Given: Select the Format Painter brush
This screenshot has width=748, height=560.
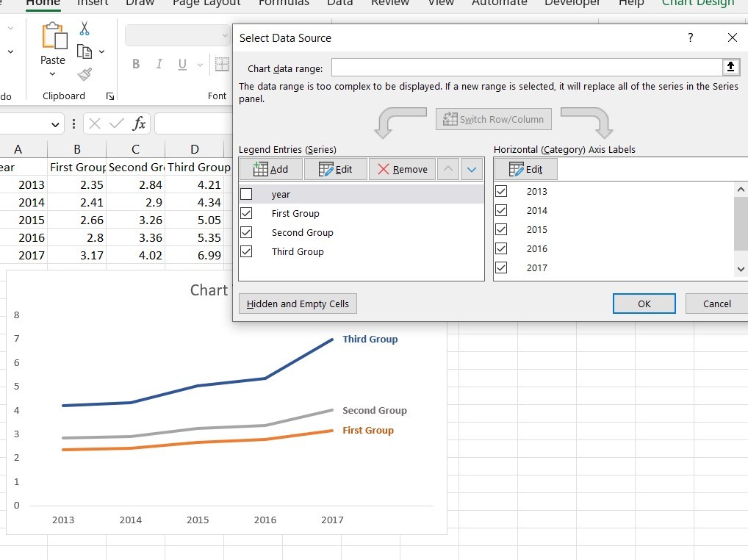Looking at the screenshot, I should (x=84, y=74).
